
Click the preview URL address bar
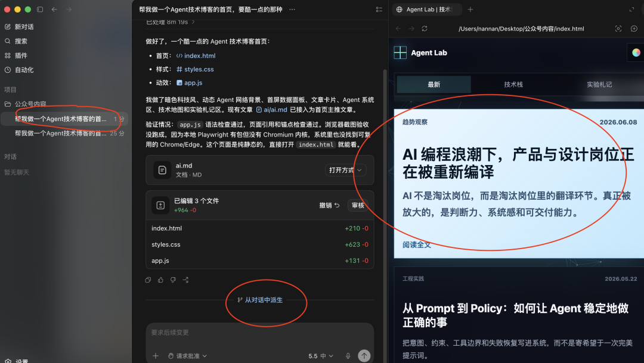click(x=521, y=29)
